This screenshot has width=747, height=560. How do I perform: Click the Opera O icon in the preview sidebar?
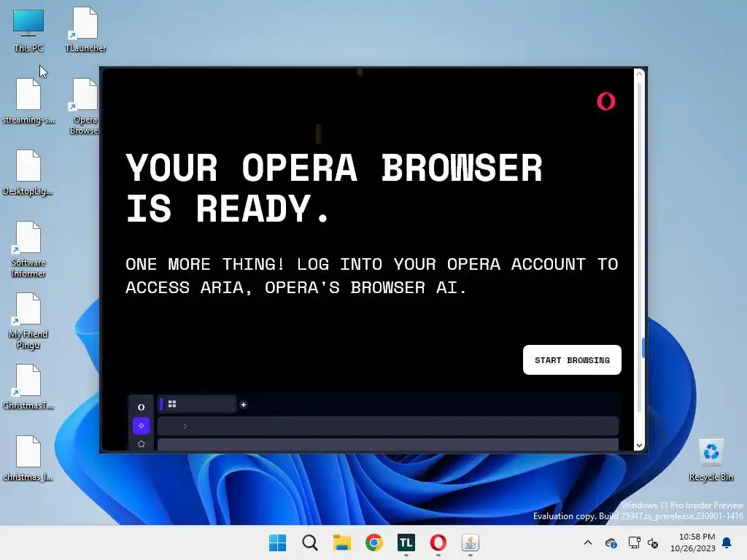tap(141, 407)
